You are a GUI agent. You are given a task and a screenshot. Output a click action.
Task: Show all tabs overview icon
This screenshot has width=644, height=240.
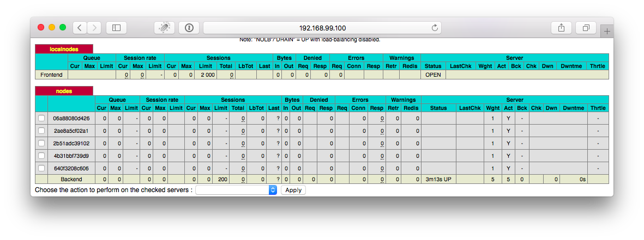[586, 28]
